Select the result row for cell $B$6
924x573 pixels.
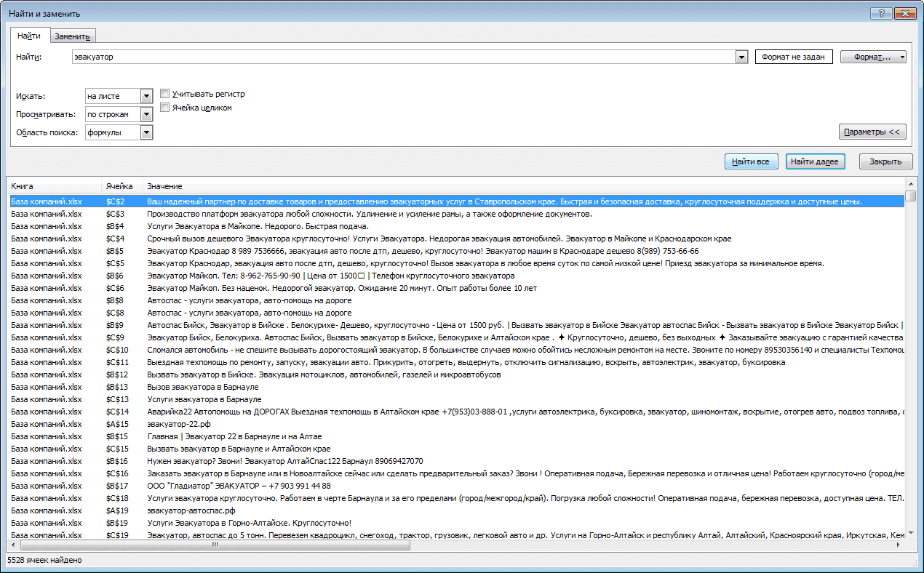point(456,276)
